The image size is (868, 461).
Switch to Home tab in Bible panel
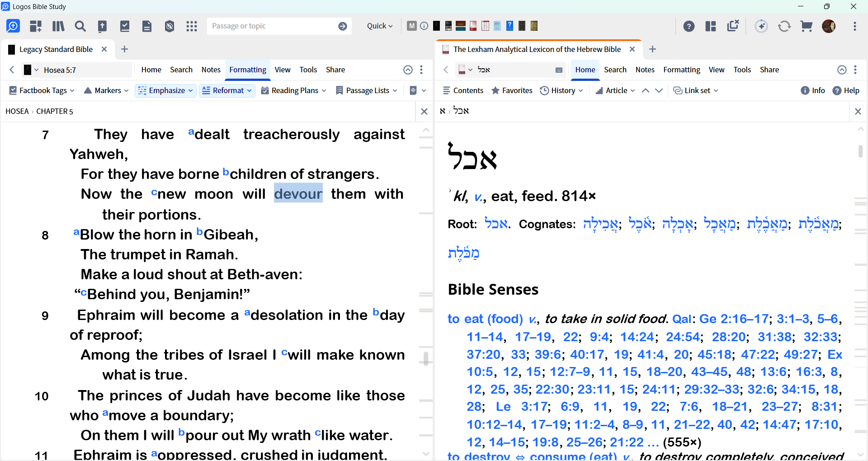(x=151, y=70)
